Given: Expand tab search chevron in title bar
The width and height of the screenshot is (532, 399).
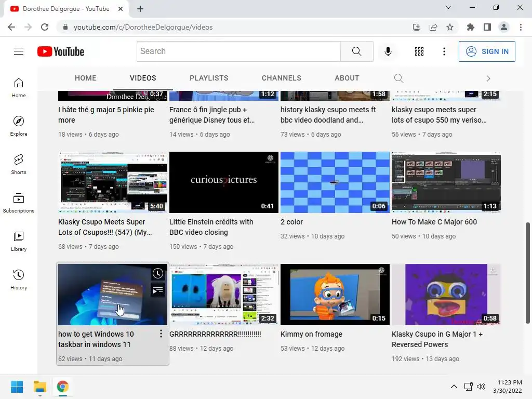Looking at the screenshot, I should point(448,7).
